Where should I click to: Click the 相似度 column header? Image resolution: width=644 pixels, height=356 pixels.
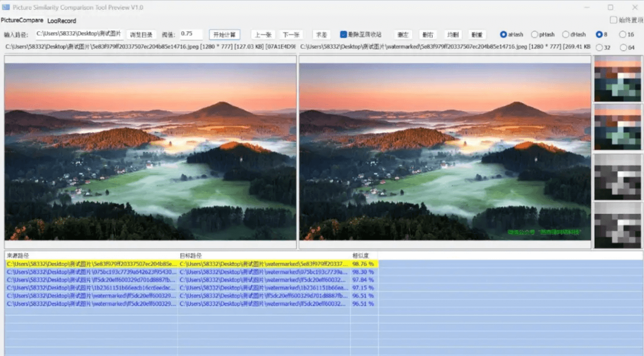361,256
